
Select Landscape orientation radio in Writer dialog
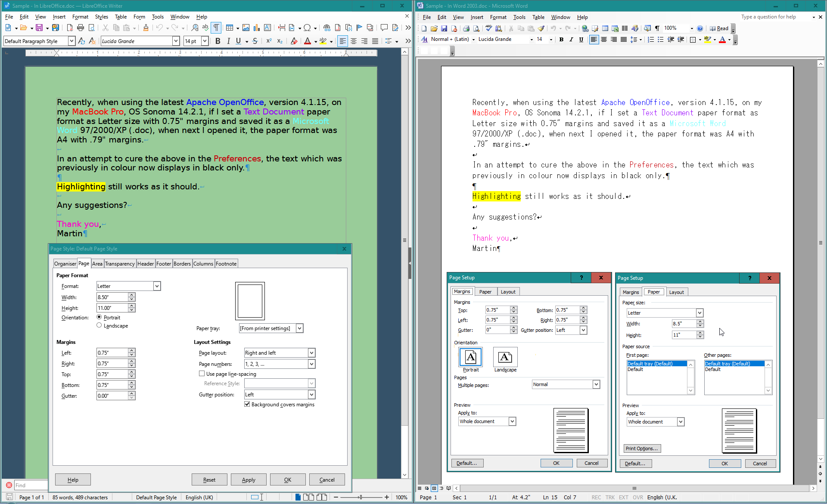99,325
